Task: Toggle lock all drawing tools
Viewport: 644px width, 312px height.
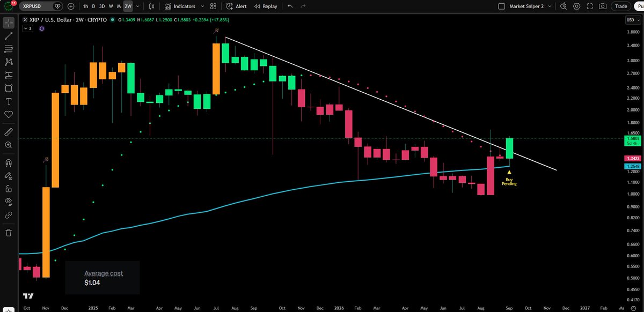Action: [x=9, y=189]
